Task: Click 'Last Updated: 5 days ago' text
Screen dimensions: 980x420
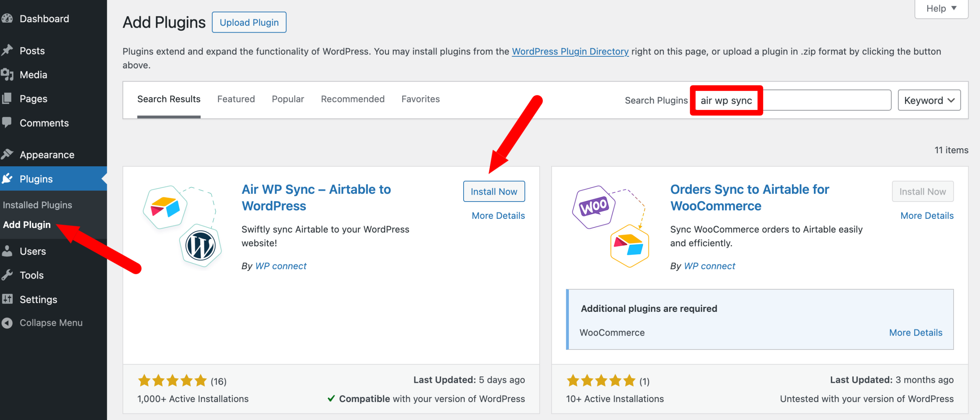Action: (469, 379)
